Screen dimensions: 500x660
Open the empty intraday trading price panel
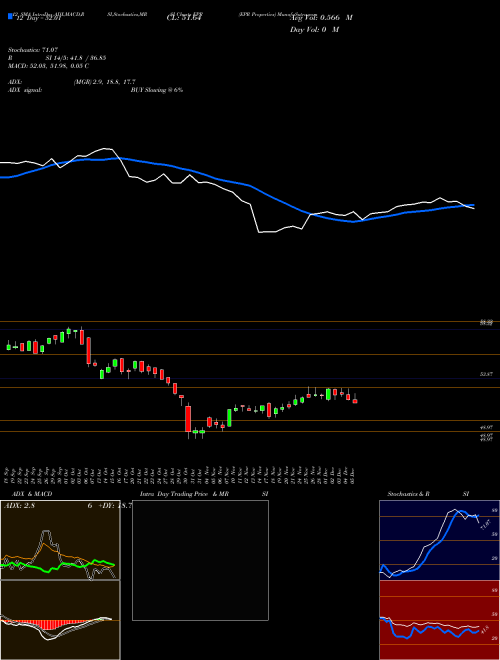coord(200,560)
